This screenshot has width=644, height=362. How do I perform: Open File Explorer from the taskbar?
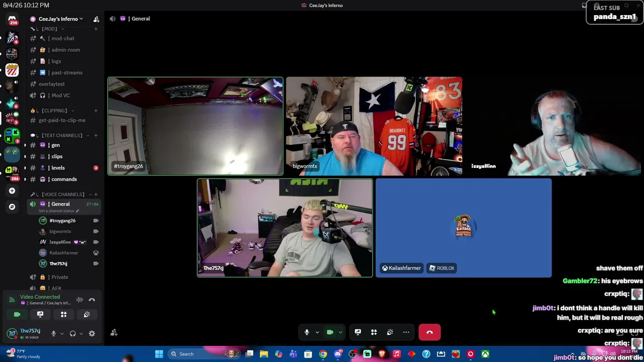[x=264, y=354]
